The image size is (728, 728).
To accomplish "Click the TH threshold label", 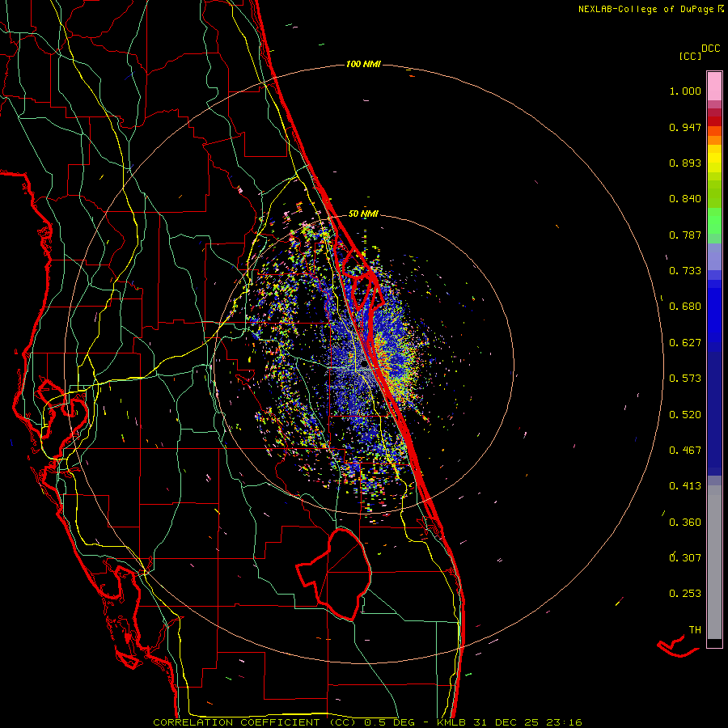I will (x=695, y=630).
